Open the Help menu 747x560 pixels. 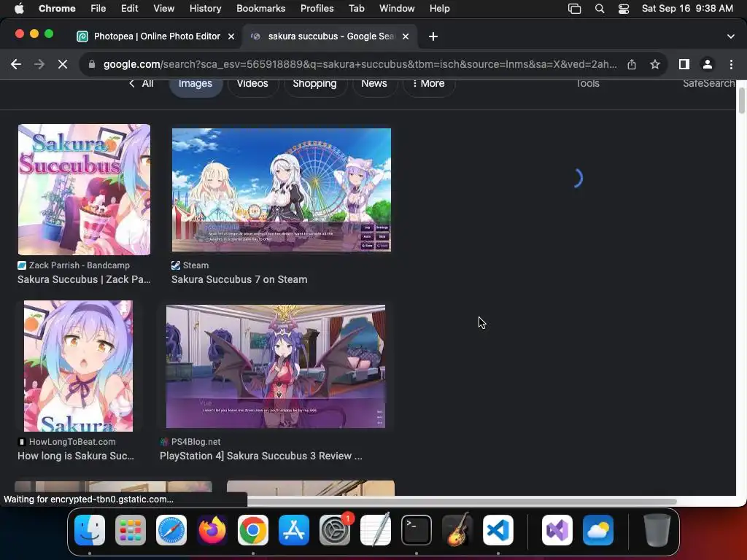tap(439, 9)
